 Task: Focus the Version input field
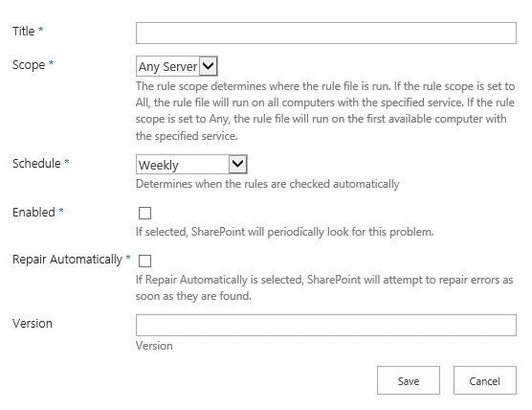326,325
